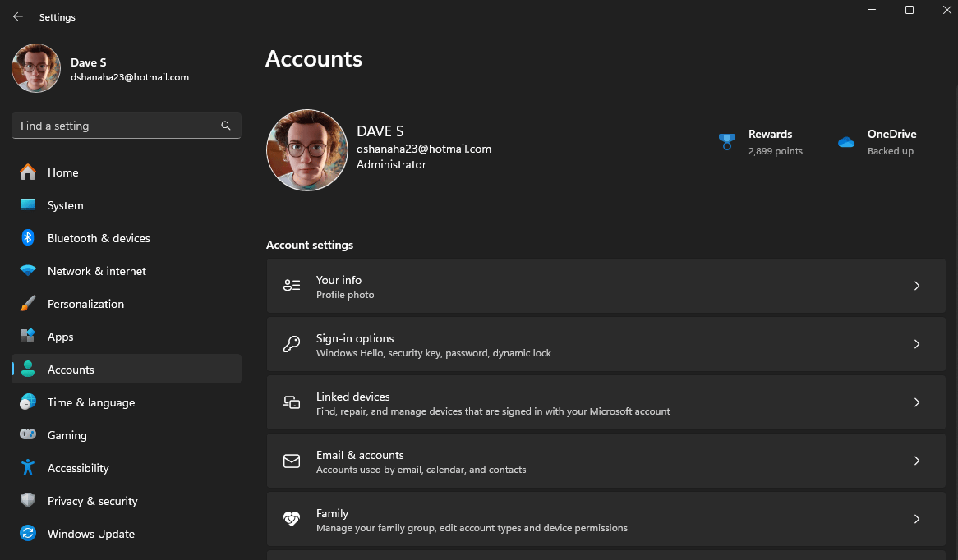
Task: Click the Find a setting search box
Action: point(119,126)
